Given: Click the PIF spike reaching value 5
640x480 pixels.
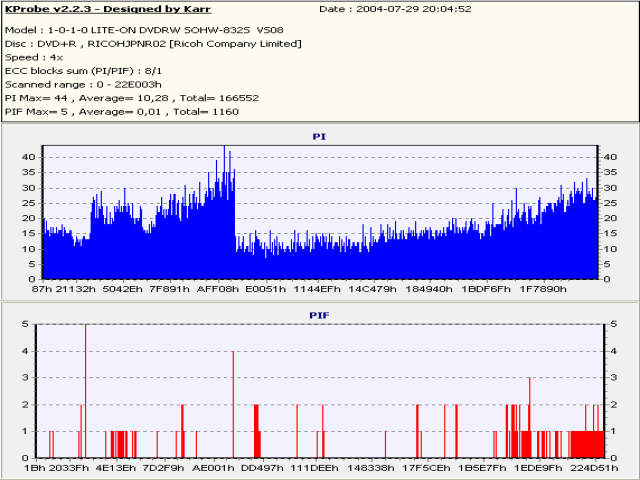Looking at the screenshot, I should (85, 391).
